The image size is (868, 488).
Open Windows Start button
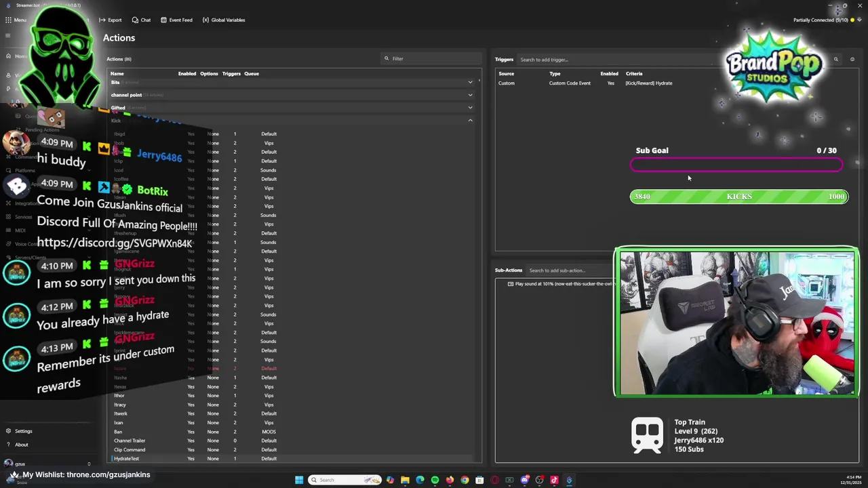pyautogui.click(x=299, y=480)
